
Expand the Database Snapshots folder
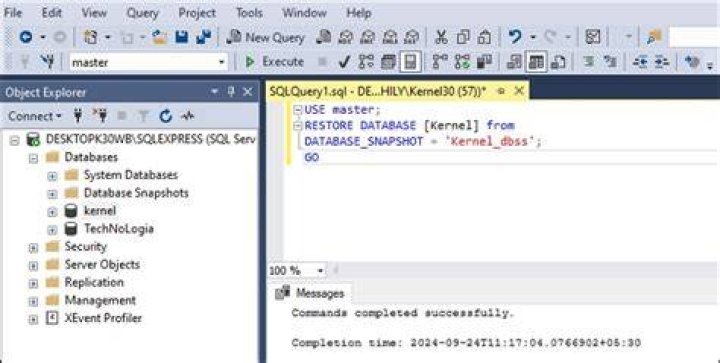[x=52, y=194]
